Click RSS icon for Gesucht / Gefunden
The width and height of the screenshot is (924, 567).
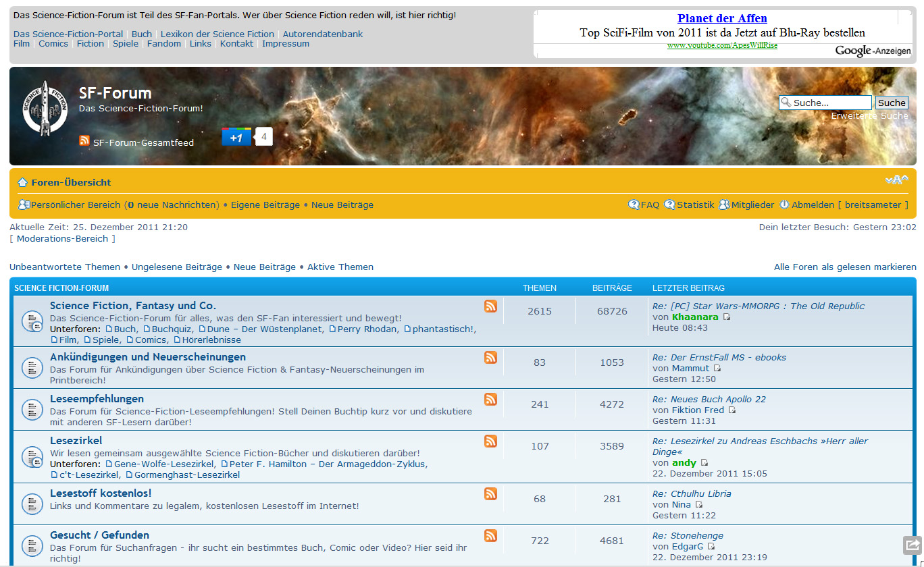coord(490,536)
